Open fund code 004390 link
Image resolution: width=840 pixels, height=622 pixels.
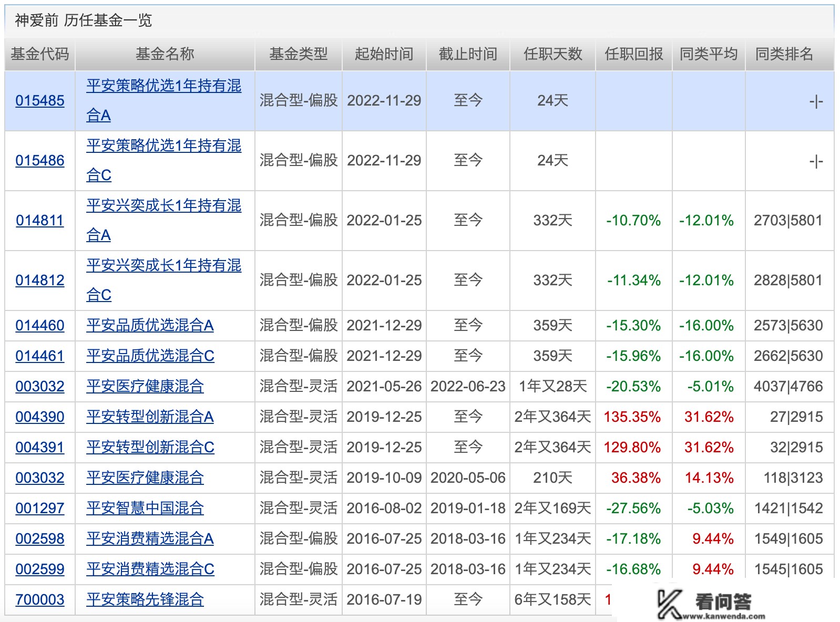tap(40, 417)
